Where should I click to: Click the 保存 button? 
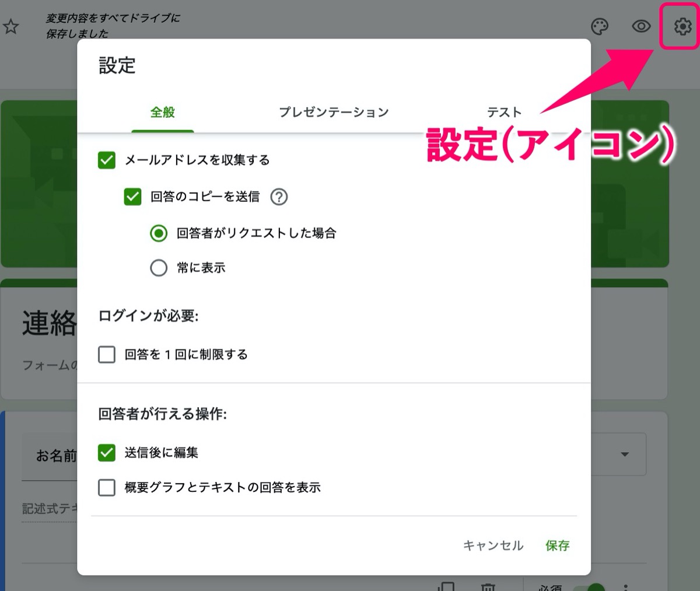(x=557, y=545)
